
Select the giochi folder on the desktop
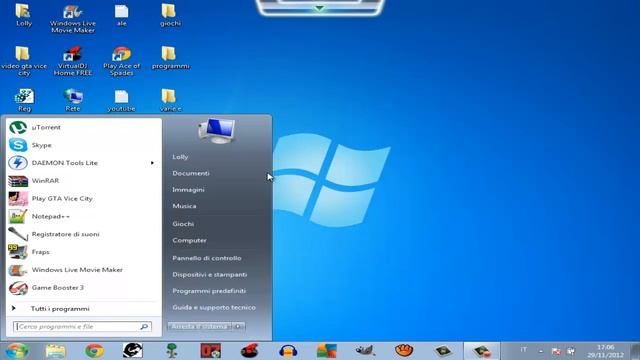point(170,15)
